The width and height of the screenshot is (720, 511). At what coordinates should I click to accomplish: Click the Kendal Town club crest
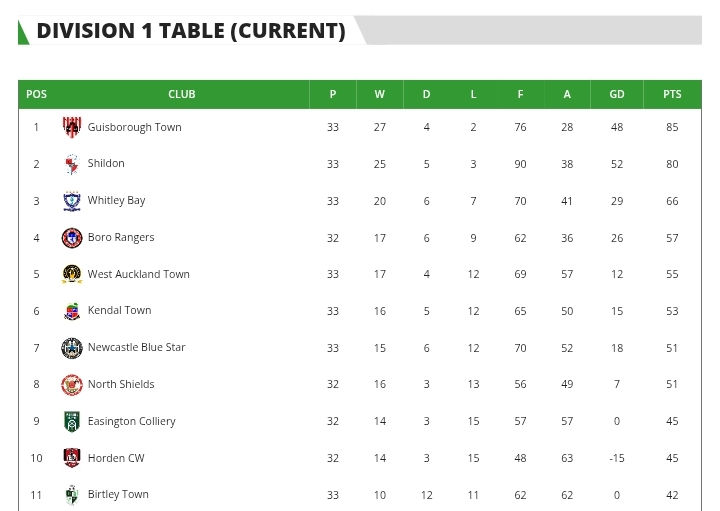[x=71, y=311]
